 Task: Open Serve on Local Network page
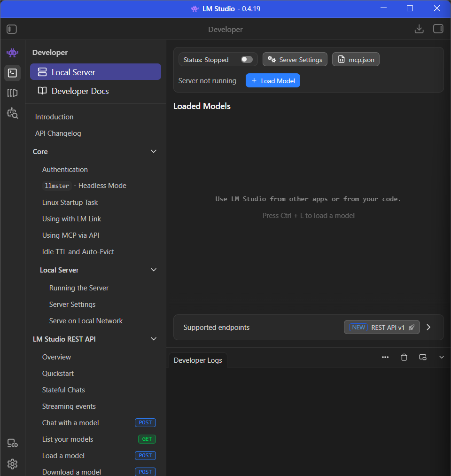(86, 321)
